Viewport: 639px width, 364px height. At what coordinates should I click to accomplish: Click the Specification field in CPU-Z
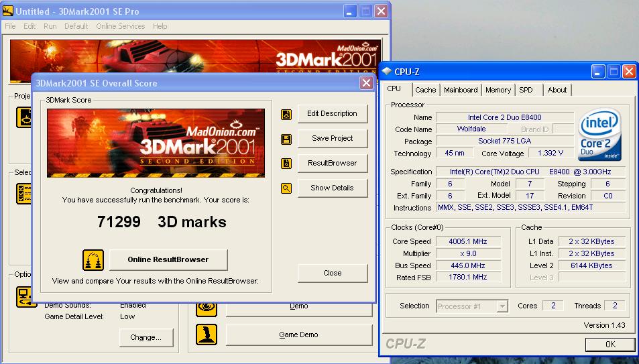point(530,172)
